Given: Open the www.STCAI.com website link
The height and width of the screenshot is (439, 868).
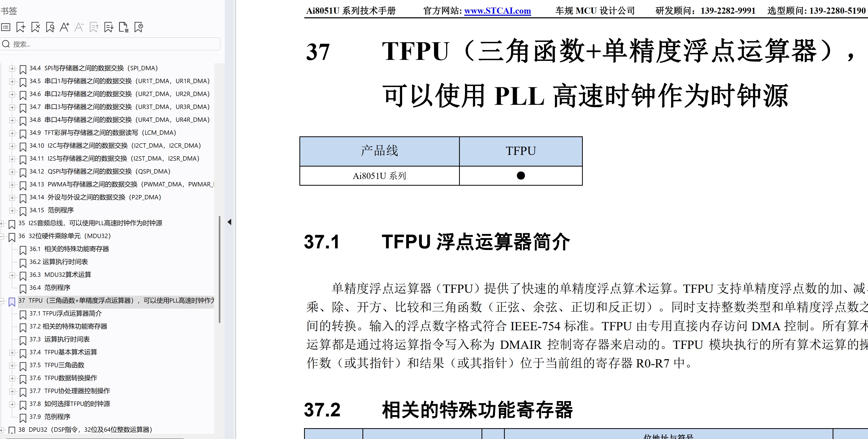Looking at the screenshot, I should 497,11.
